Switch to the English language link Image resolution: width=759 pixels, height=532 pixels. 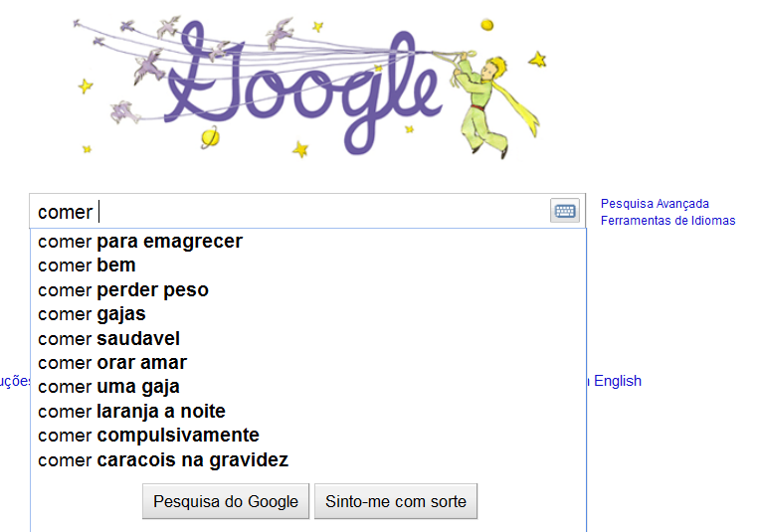coord(617,381)
